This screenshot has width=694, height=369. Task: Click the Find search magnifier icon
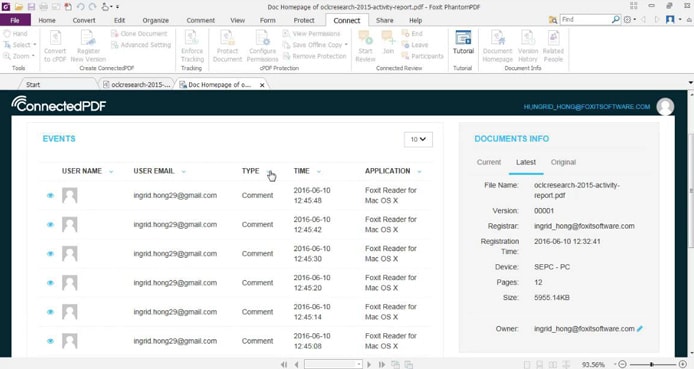coord(616,19)
